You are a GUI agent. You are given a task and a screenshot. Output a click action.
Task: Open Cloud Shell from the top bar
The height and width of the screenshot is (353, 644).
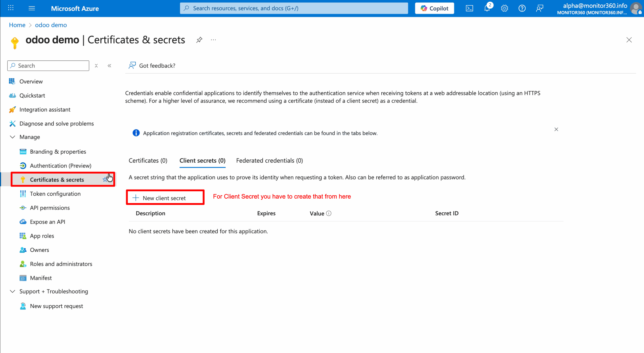click(469, 8)
